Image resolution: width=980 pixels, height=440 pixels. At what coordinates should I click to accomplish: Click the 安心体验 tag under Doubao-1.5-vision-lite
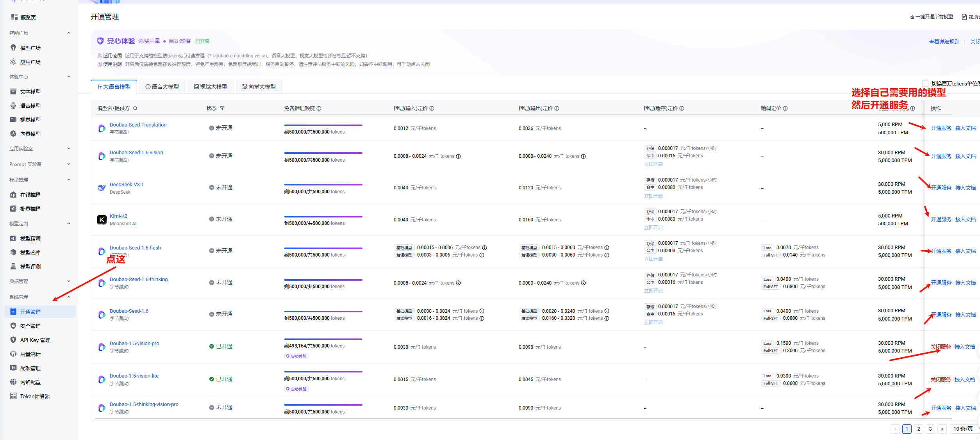296,389
